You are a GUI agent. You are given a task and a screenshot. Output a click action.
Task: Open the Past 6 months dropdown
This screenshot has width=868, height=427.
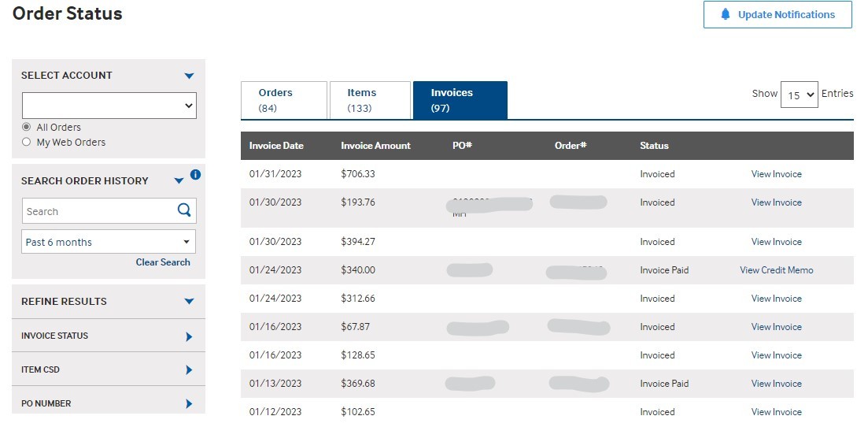pos(109,242)
